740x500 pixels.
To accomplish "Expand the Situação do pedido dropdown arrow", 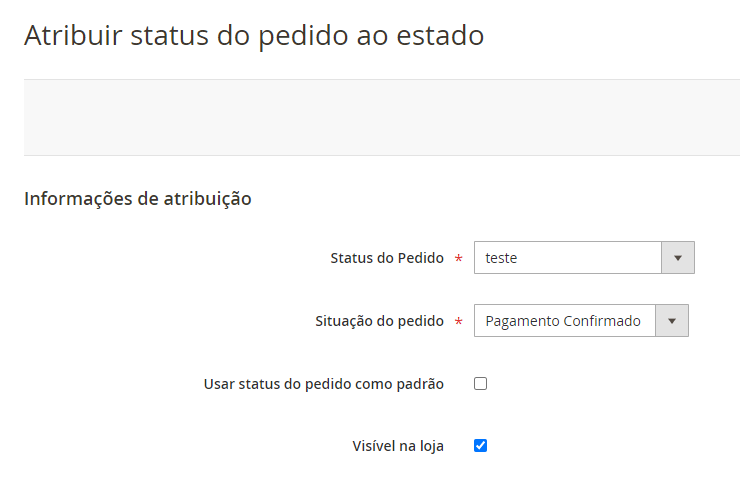I will [672, 321].
